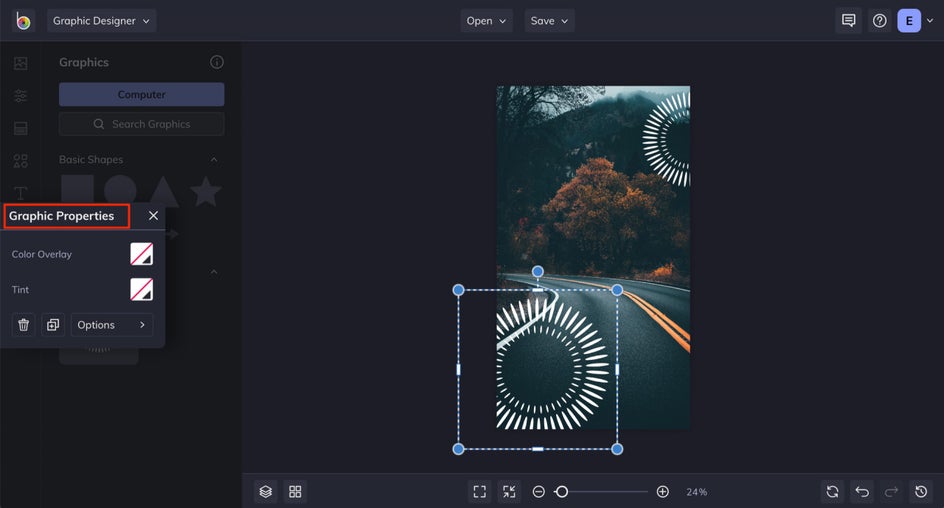This screenshot has width=944, height=508.
Task: Collapse the Basic Shapes section
Action: (x=214, y=160)
